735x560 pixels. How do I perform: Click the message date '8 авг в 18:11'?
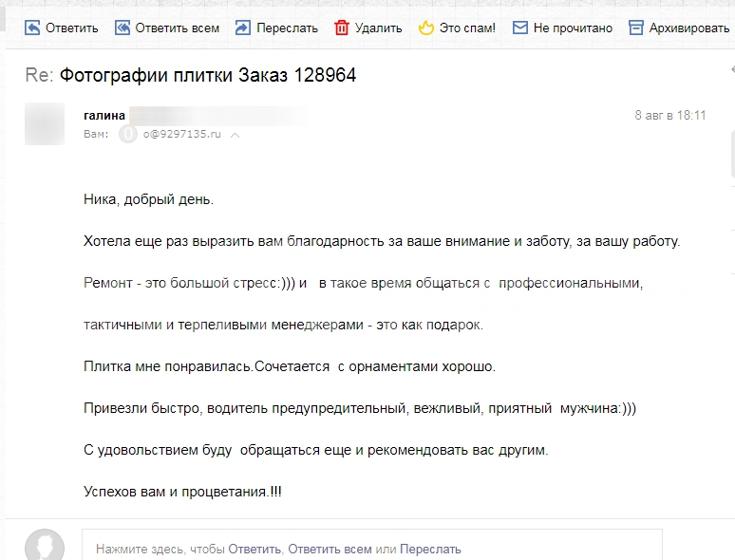point(670,115)
